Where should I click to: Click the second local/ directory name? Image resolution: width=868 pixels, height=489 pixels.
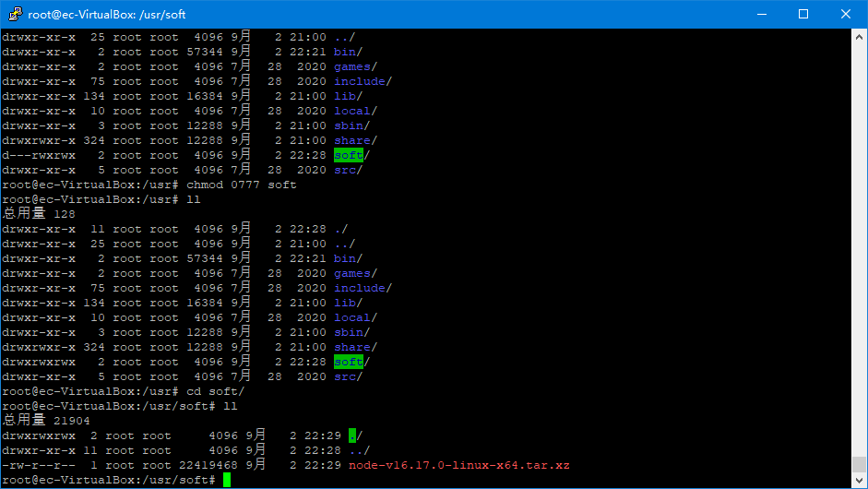pyautogui.click(x=355, y=318)
